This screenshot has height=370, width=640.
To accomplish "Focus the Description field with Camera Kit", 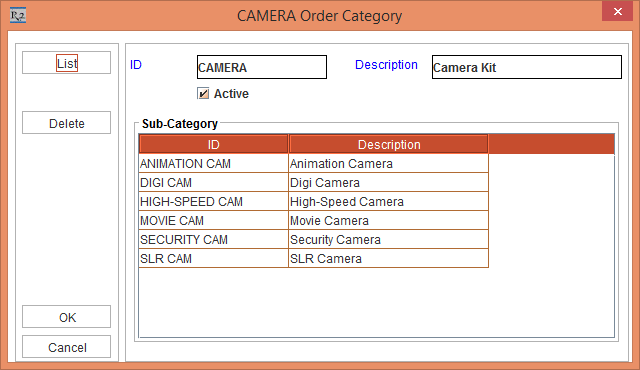I will [x=527, y=67].
